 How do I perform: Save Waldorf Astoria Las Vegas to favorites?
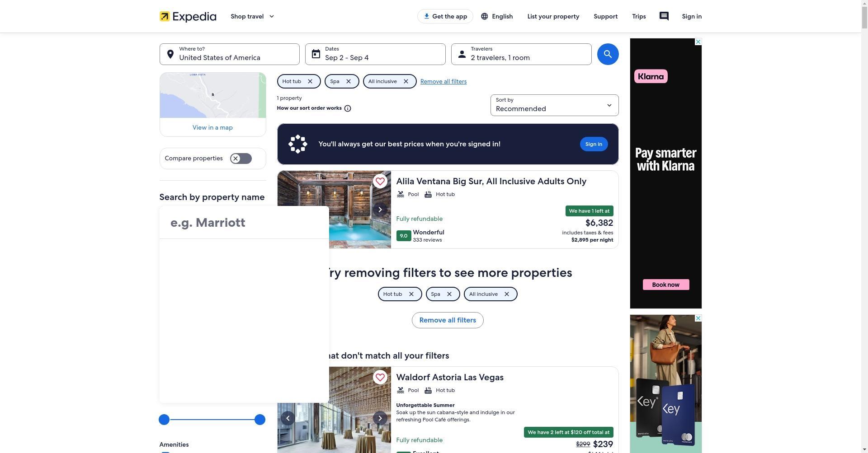click(380, 377)
